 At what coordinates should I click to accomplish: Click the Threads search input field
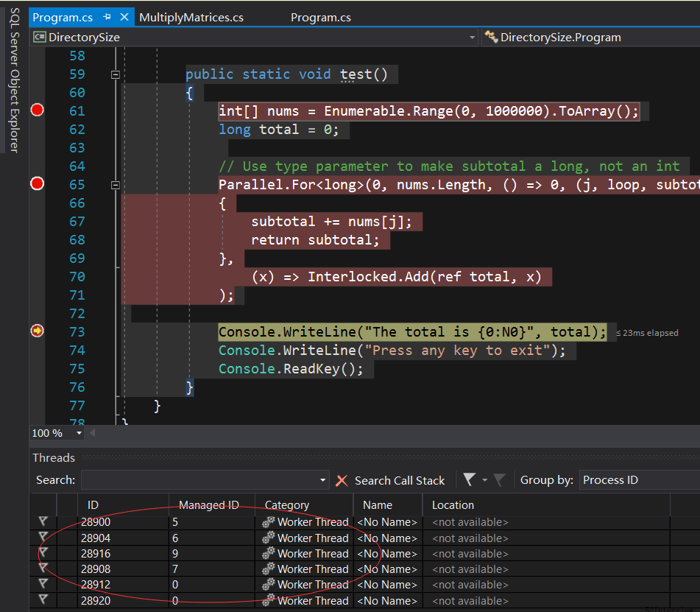(x=199, y=480)
